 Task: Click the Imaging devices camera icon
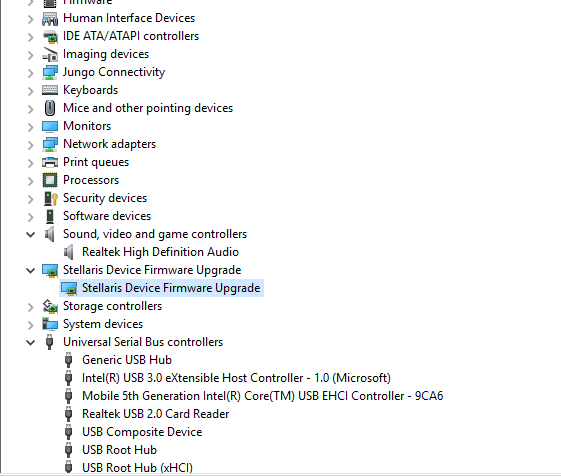pos(50,54)
